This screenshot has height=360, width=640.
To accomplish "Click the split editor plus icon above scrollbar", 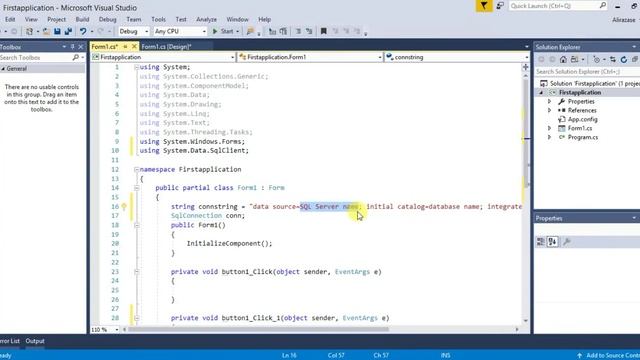I will point(526,67).
